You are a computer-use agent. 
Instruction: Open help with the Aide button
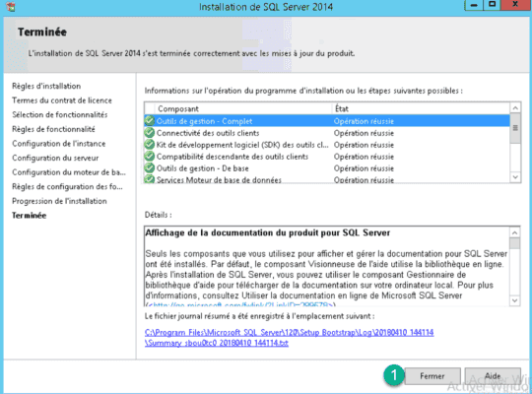(493, 376)
